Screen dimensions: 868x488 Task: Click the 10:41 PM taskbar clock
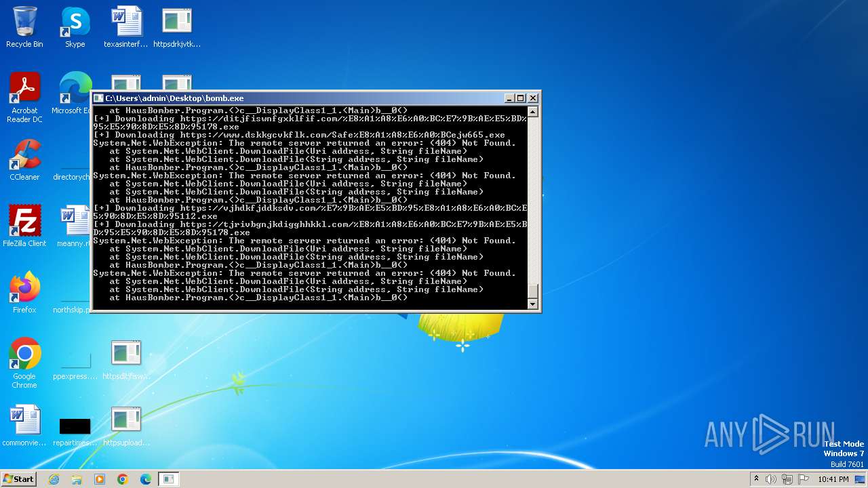[833, 479]
